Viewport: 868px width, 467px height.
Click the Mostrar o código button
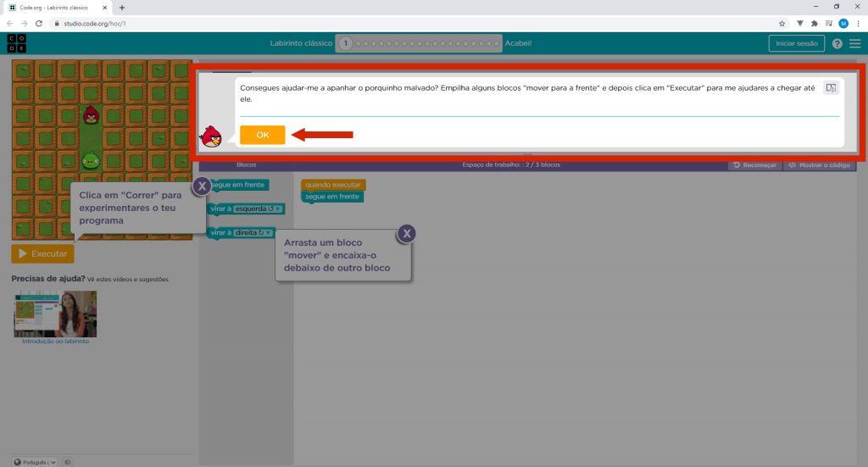[x=820, y=165]
